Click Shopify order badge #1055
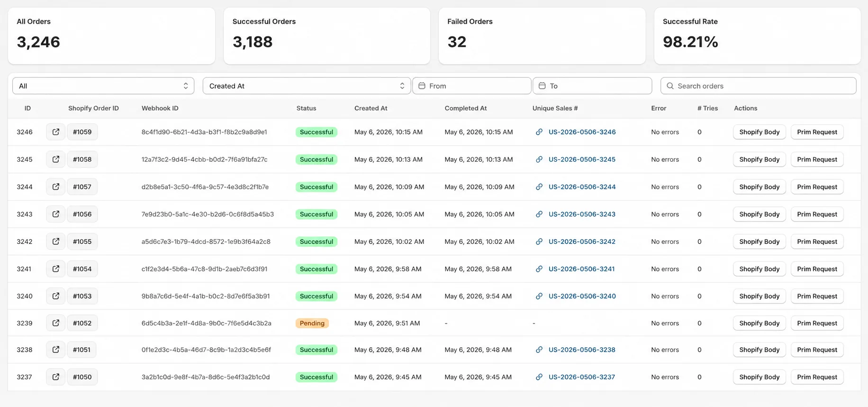This screenshot has width=868, height=407. [x=82, y=241]
